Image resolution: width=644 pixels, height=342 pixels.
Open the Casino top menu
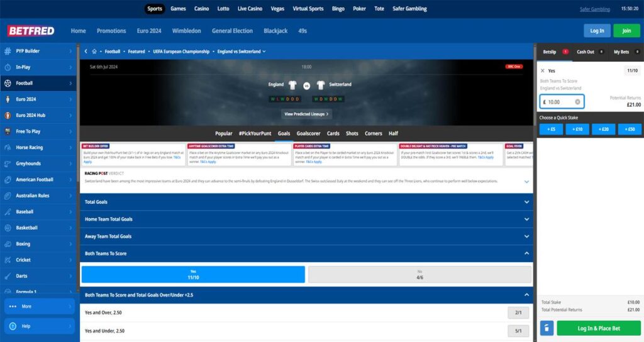[202, 9]
